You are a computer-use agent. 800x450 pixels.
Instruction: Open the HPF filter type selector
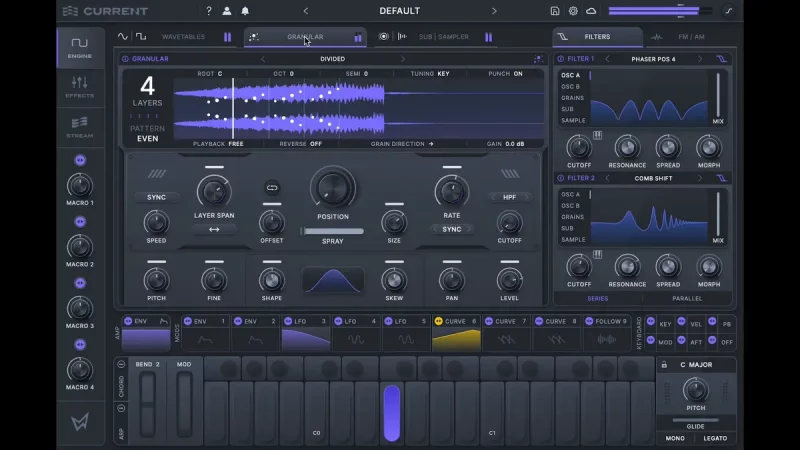click(x=509, y=197)
